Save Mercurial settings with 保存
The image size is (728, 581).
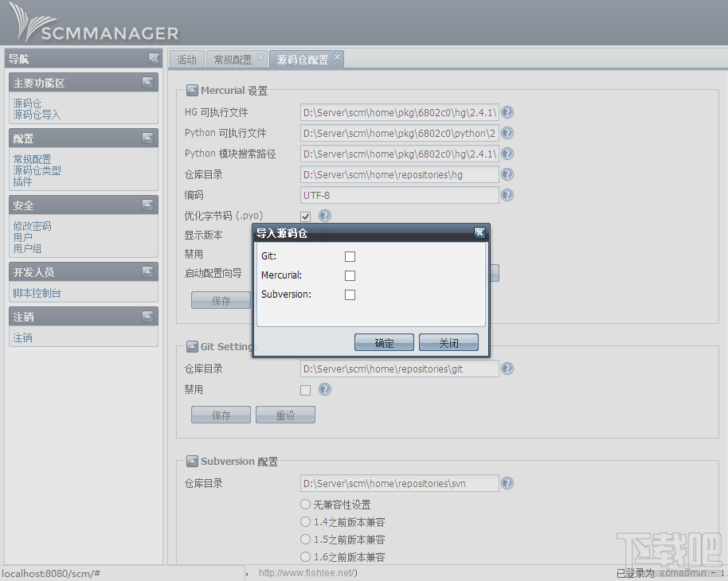(x=221, y=300)
